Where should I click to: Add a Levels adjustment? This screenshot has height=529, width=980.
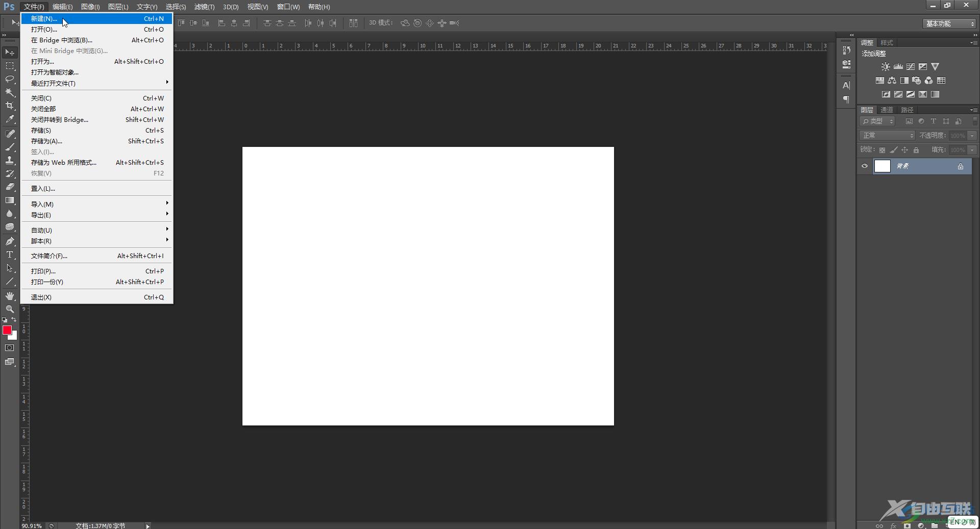pos(898,67)
